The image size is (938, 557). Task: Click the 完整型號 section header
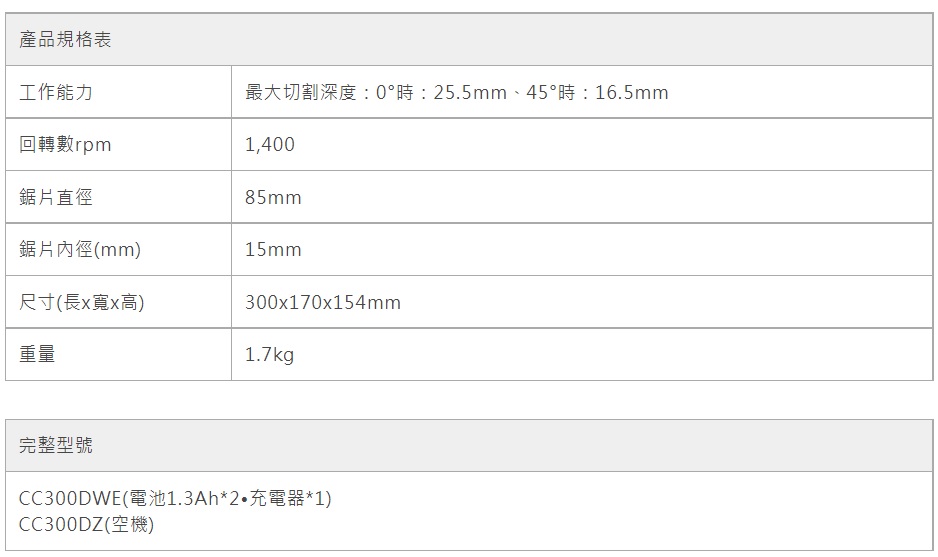(56, 446)
